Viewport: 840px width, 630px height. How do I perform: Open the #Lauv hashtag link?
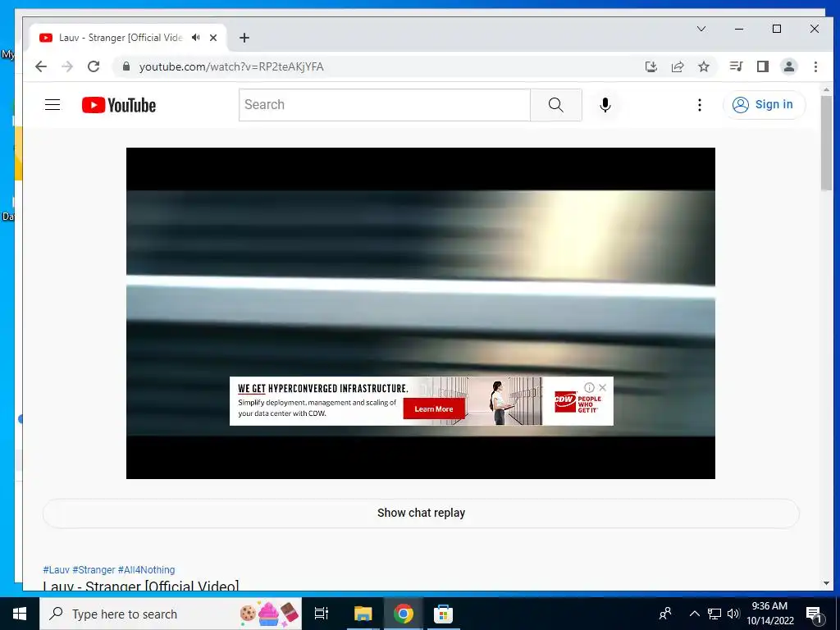57,570
